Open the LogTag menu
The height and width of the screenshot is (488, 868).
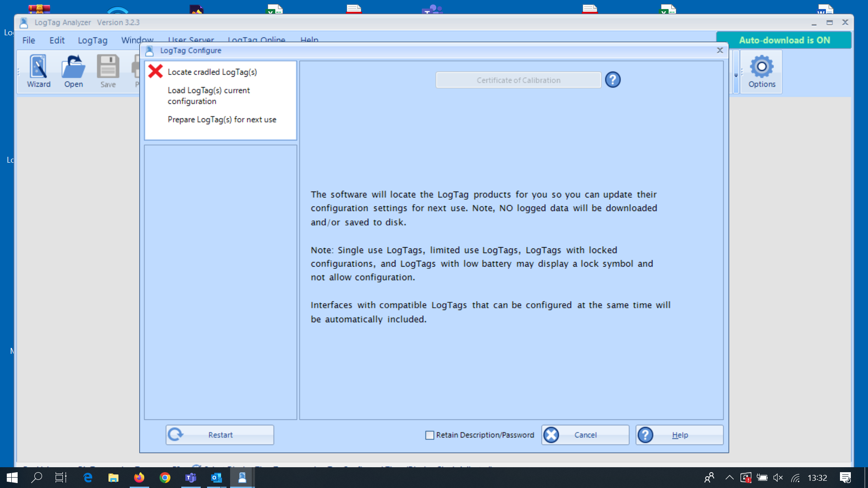[93, 40]
